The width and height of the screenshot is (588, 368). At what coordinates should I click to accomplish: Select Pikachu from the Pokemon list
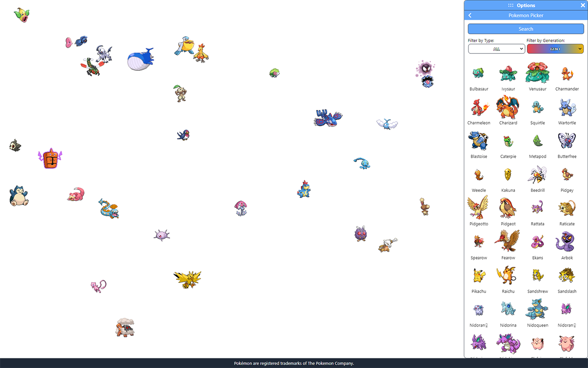[479, 279]
